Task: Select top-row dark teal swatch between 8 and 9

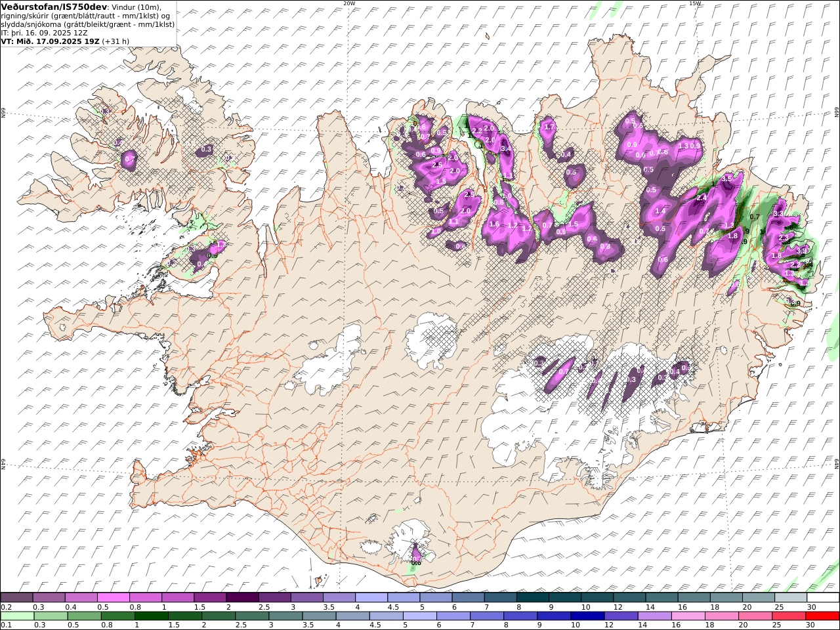Action: tap(533, 598)
